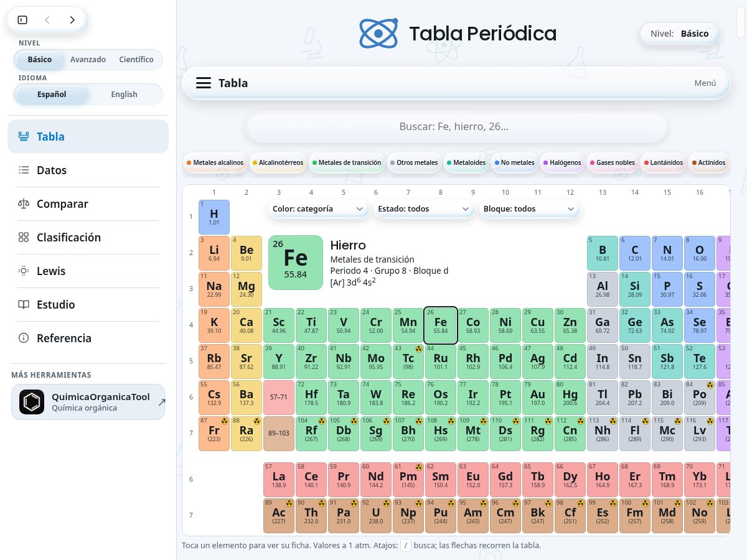Open the Datos section
This screenshot has width=747, height=560.
[88, 170]
